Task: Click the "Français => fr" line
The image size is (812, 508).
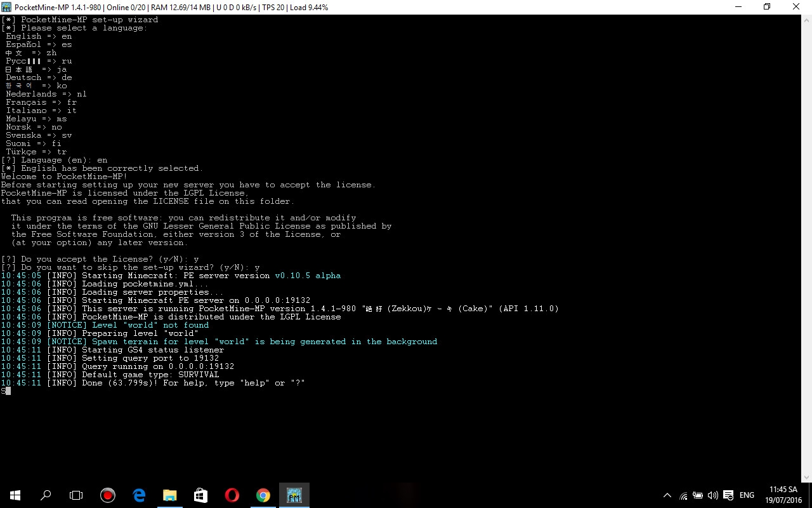Action: [x=41, y=102]
